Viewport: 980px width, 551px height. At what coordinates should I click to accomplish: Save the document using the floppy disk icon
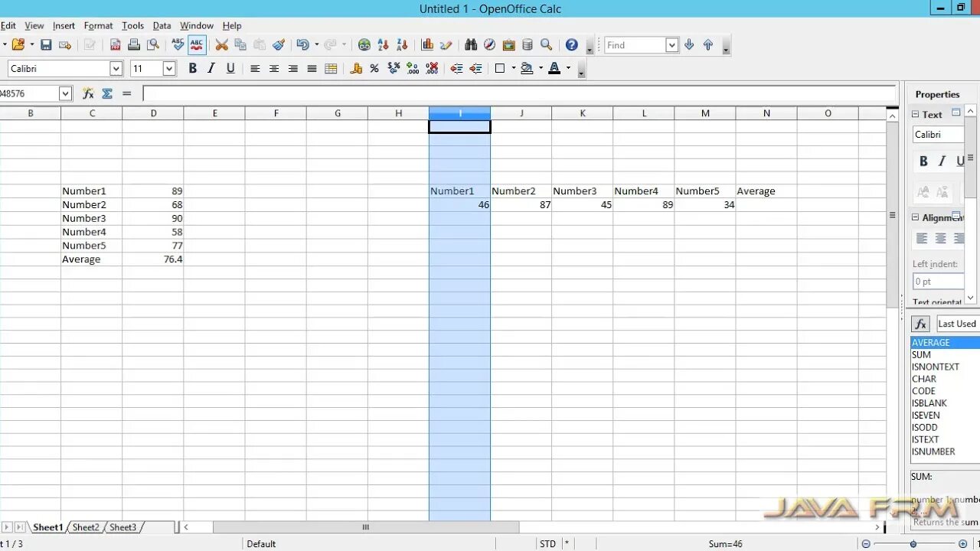tap(46, 45)
